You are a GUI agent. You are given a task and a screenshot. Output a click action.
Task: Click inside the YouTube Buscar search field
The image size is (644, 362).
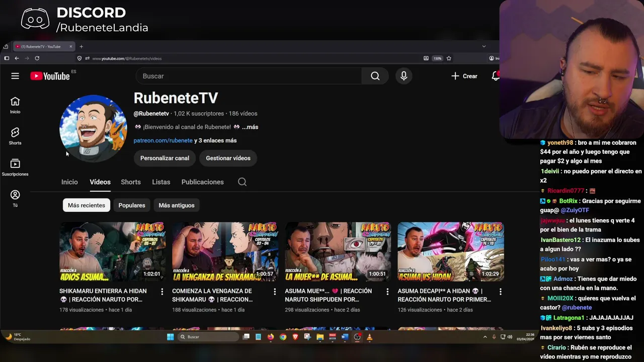[249, 76]
